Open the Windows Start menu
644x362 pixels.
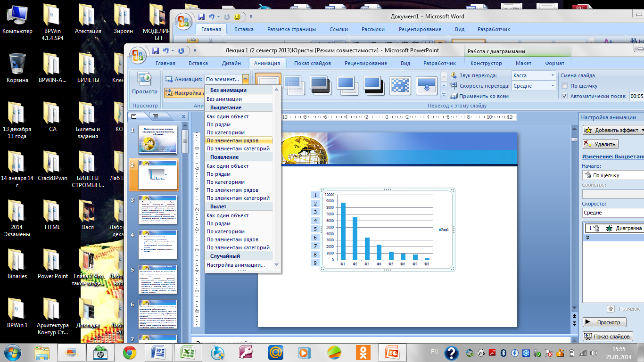13,352
